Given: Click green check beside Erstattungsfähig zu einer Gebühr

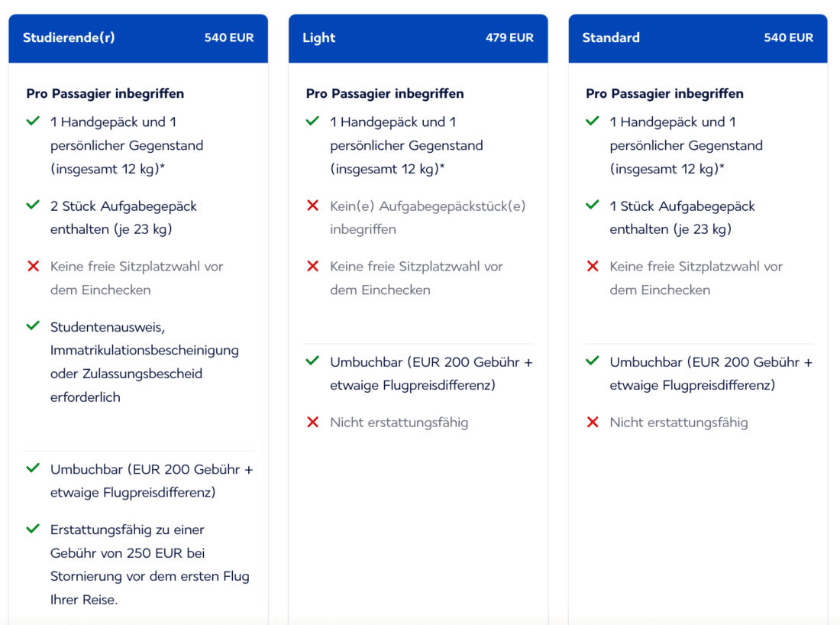Looking at the screenshot, I should point(33,529).
